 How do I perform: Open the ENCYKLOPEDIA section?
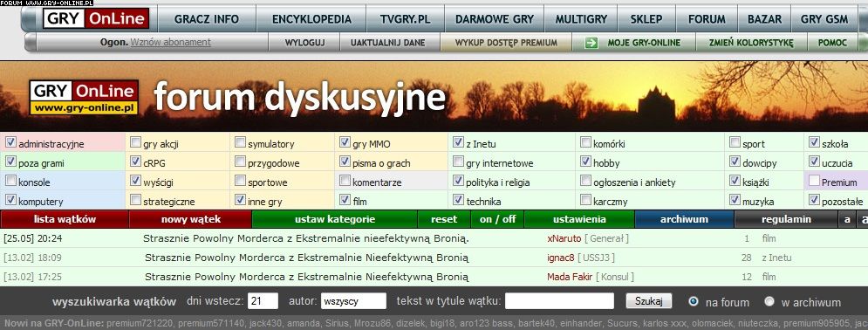click(311, 19)
